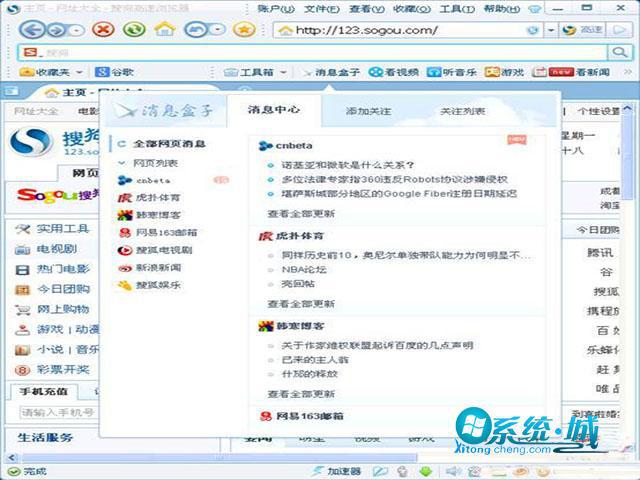Open the 今日团购 sidebar link
The width and height of the screenshot is (640, 480).
pyautogui.click(x=62, y=289)
